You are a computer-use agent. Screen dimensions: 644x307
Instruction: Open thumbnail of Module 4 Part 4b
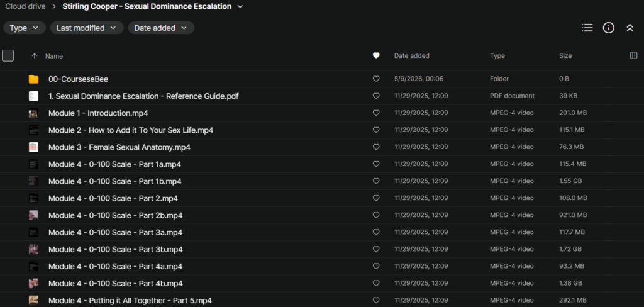(34, 284)
